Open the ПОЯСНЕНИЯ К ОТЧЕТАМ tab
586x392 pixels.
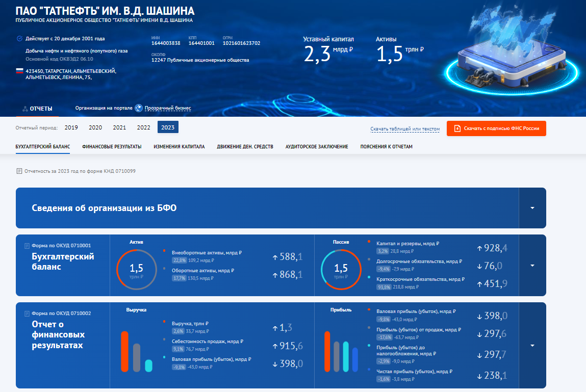pyautogui.click(x=387, y=147)
